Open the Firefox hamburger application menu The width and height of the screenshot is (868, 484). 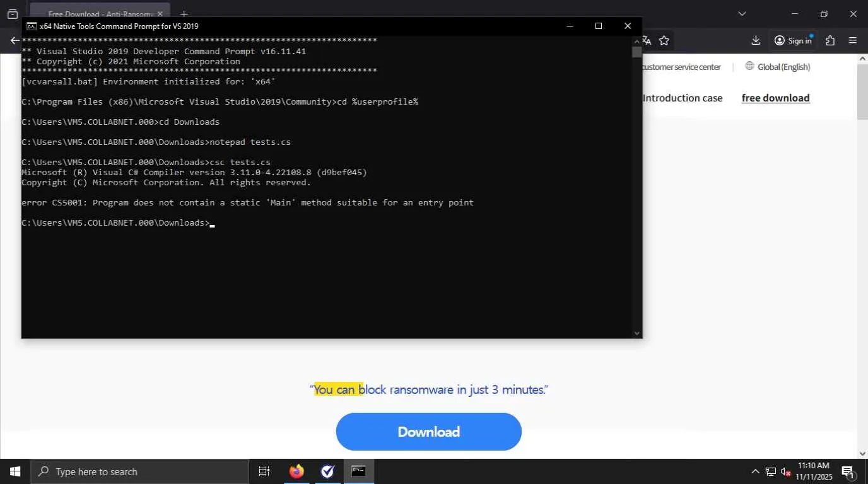[x=853, y=40]
